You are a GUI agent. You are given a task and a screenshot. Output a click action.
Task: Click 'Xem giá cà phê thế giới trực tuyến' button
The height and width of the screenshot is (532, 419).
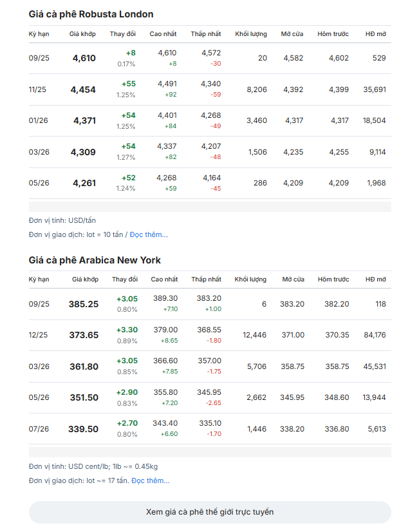(x=210, y=512)
